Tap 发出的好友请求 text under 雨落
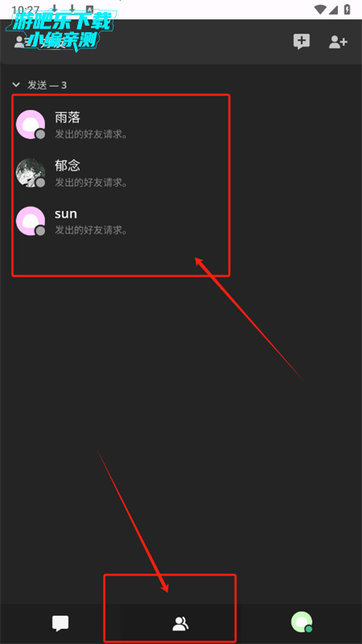This screenshot has width=362, height=644. pyautogui.click(x=91, y=134)
